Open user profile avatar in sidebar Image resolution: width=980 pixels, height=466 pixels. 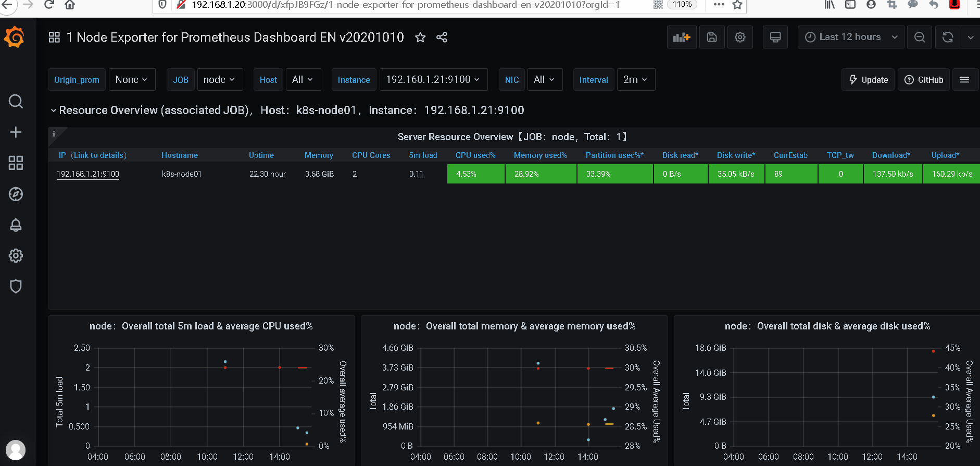point(16,450)
